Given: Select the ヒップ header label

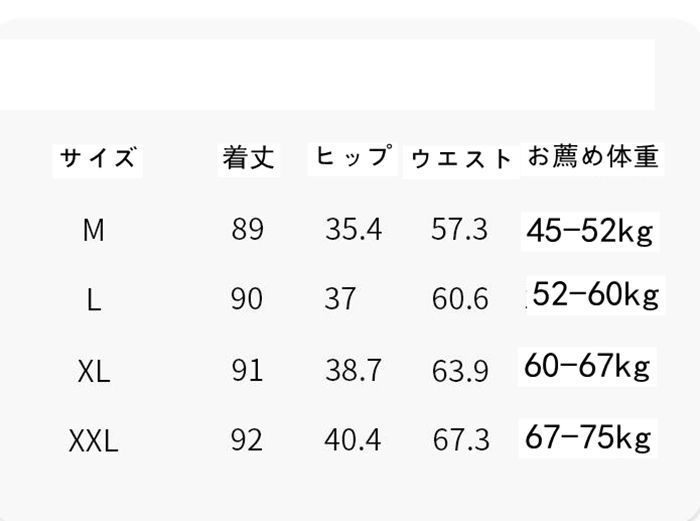Looking at the screenshot, I should point(352,157).
